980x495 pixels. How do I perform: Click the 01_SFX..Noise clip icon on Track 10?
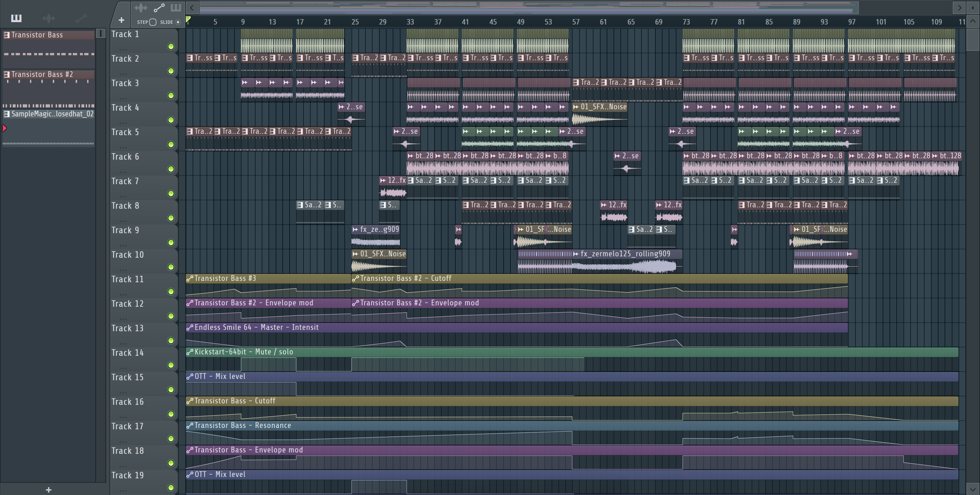[x=355, y=254]
